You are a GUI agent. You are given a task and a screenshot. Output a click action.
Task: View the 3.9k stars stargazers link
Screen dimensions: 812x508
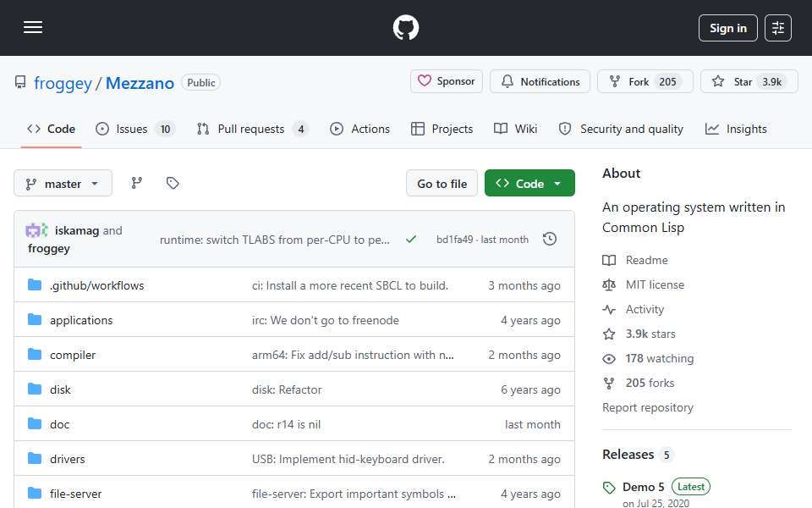click(x=639, y=334)
